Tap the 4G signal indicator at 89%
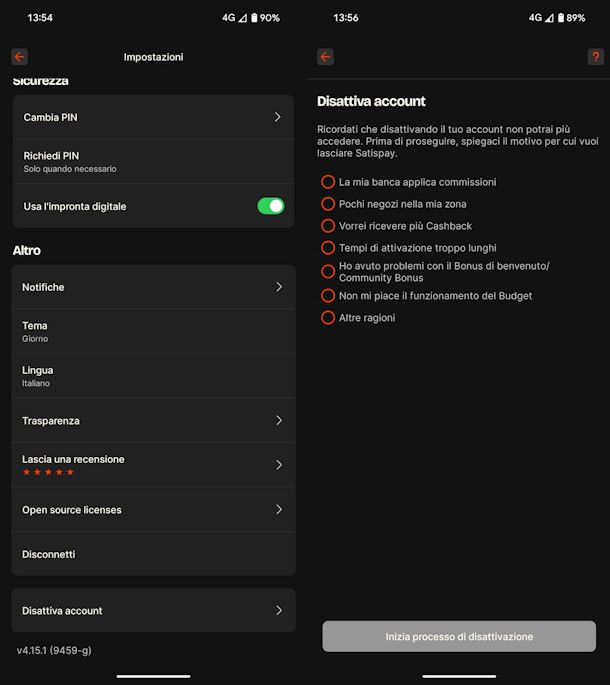 (x=536, y=18)
